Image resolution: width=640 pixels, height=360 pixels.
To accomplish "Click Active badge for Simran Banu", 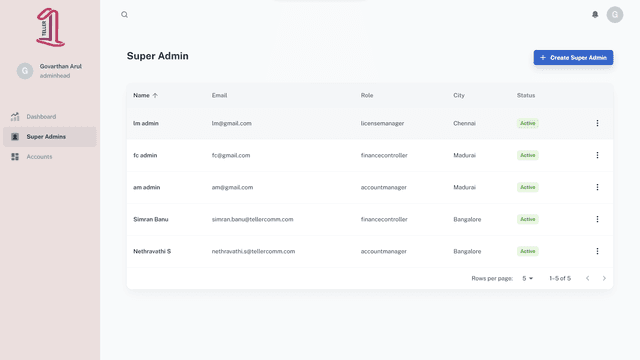I will click(x=527, y=219).
